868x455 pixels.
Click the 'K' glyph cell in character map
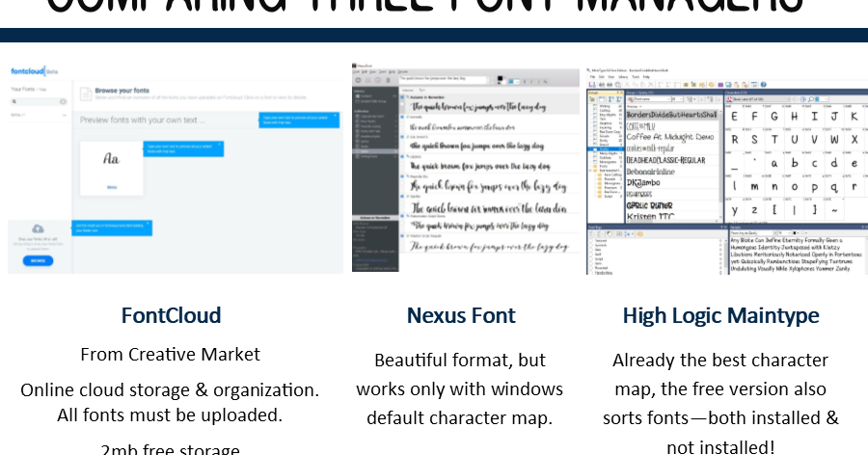(x=854, y=116)
